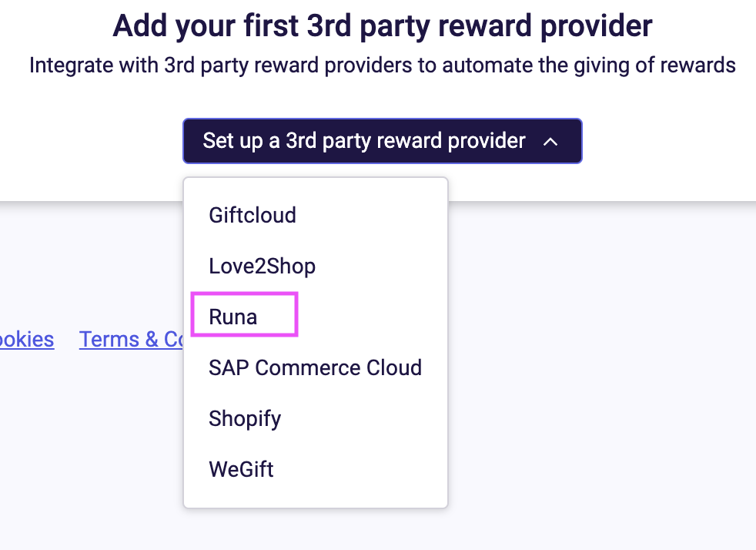Click the upward chevron arrow icon

coord(550,142)
